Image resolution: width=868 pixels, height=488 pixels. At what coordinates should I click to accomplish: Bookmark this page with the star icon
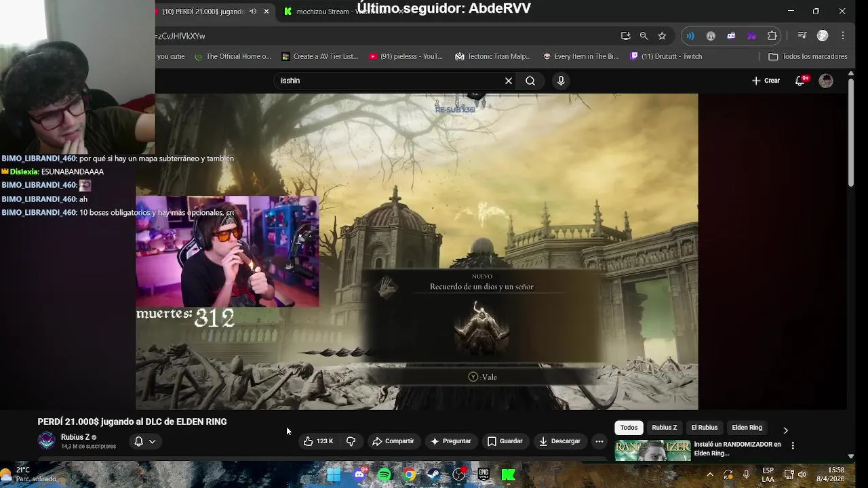(662, 36)
